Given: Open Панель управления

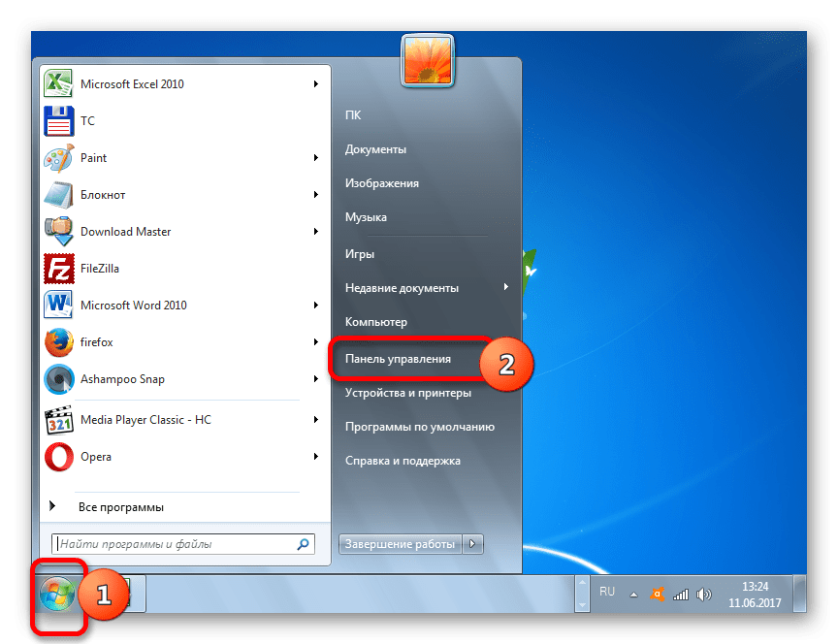Looking at the screenshot, I should 399,359.
